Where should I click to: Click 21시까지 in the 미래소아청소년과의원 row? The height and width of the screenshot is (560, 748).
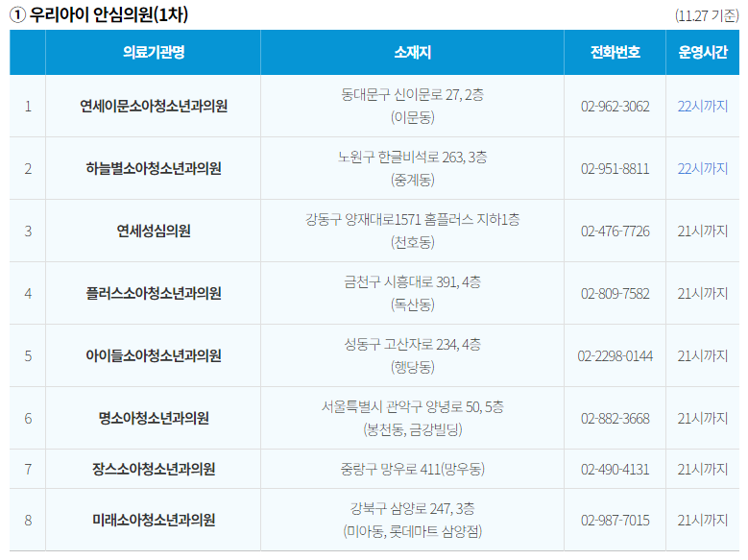pyautogui.click(x=703, y=520)
